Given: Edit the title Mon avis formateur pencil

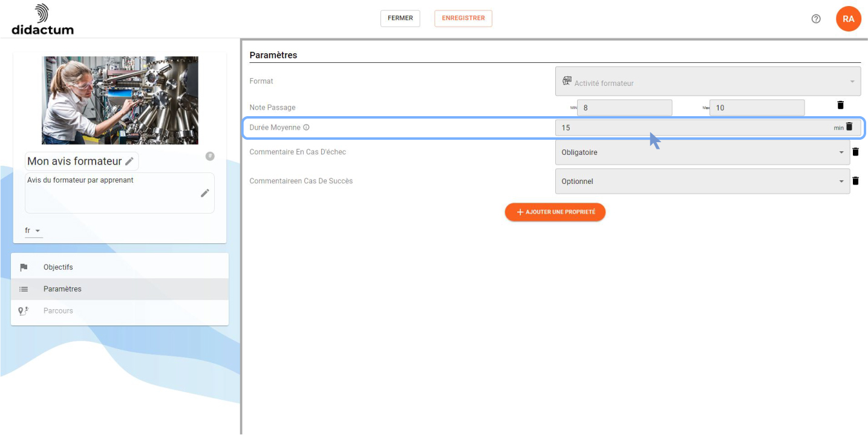Looking at the screenshot, I should 129,162.
